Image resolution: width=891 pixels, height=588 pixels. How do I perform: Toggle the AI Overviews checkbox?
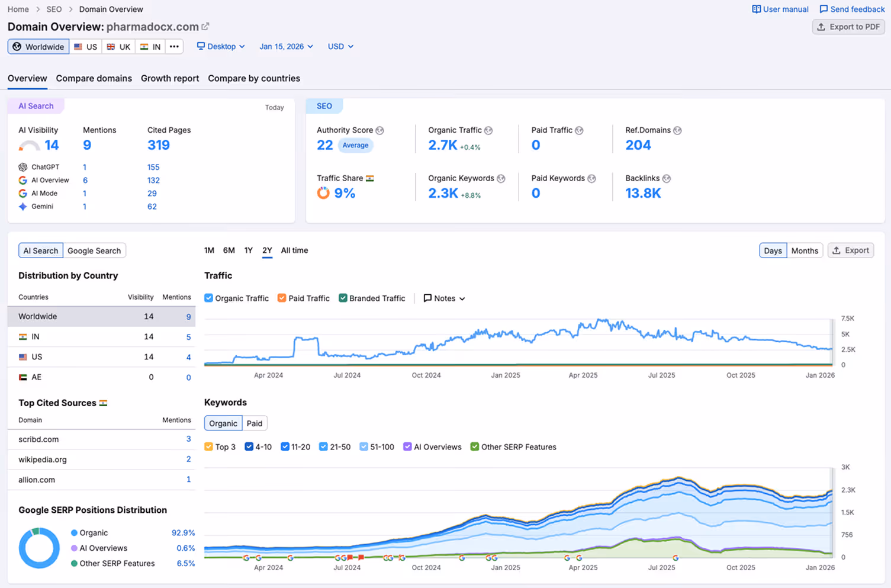[x=407, y=446]
